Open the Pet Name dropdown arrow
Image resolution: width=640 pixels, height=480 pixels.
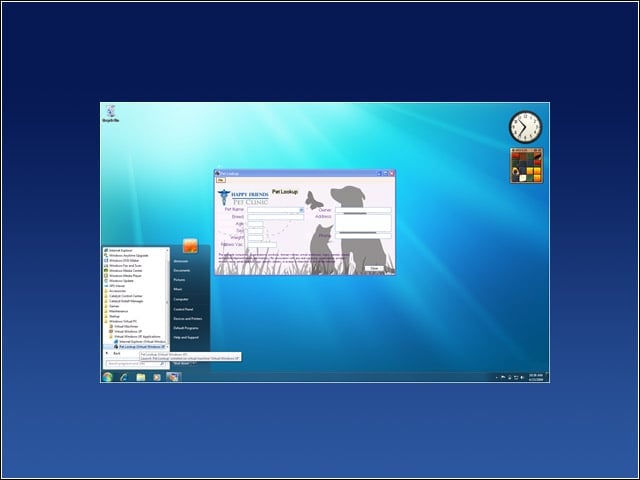[302, 210]
